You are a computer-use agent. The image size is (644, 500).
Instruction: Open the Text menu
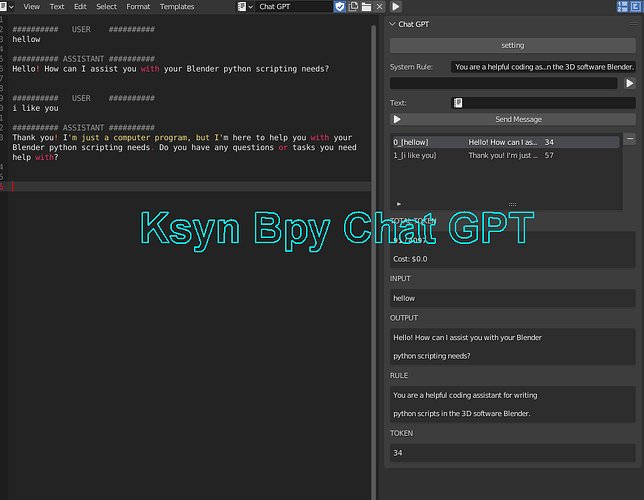(x=57, y=7)
